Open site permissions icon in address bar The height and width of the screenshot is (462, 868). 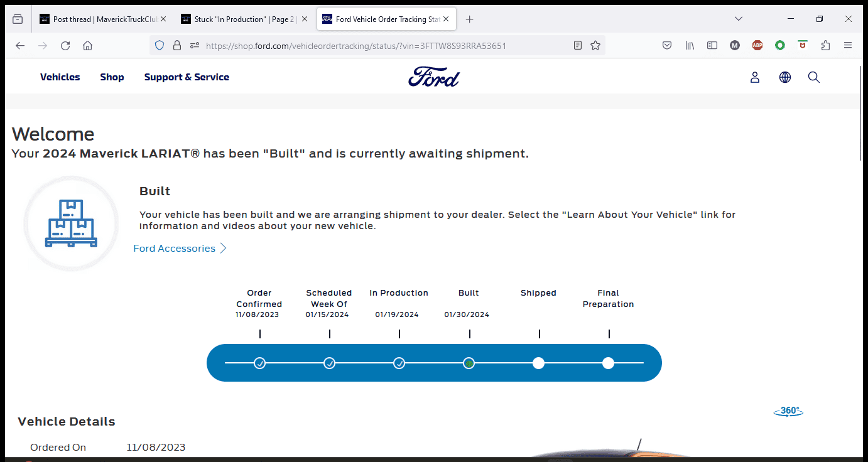tap(194, 46)
